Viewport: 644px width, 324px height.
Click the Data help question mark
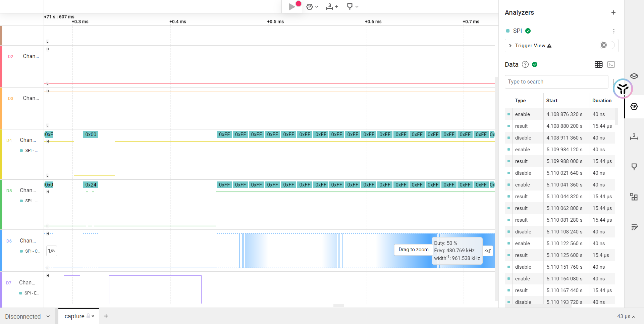[525, 64]
